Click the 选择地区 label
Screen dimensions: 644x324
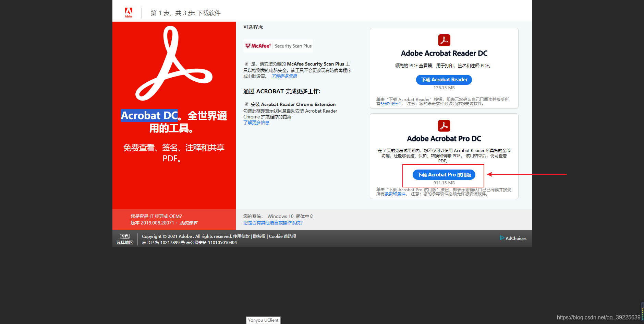tap(125, 243)
